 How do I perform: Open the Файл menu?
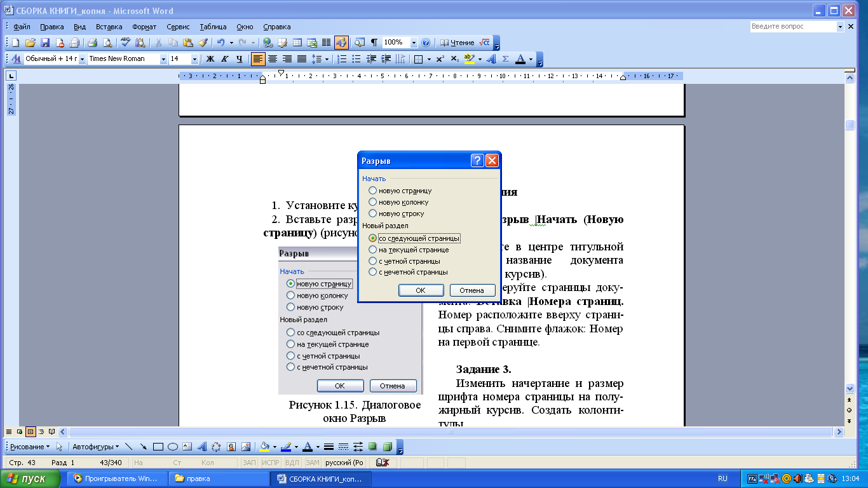(22, 27)
